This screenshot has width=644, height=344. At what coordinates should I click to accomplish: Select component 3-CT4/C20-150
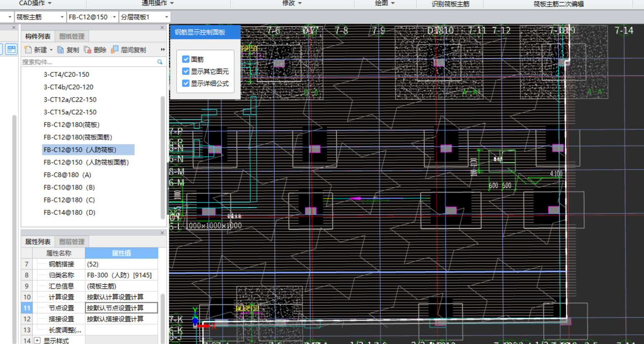point(66,74)
